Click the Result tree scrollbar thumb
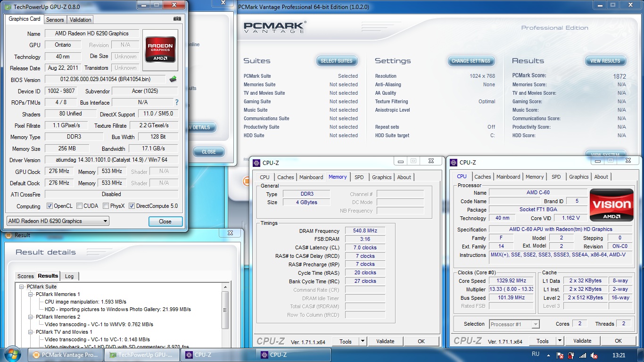The image size is (644, 362). coord(225,310)
